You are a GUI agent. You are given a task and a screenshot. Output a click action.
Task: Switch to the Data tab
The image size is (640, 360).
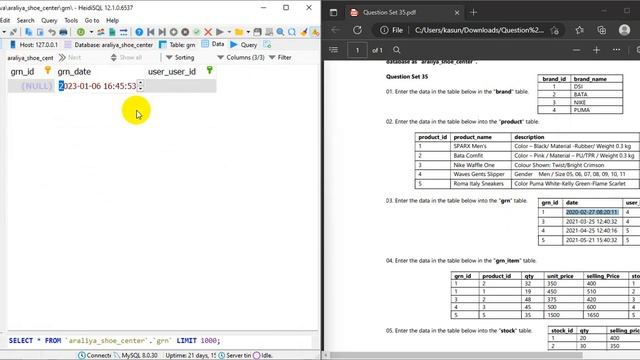(213, 44)
